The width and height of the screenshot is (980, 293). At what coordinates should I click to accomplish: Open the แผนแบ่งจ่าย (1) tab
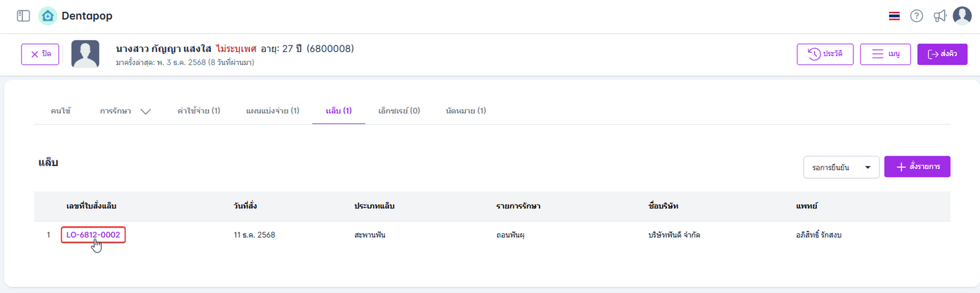273,111
